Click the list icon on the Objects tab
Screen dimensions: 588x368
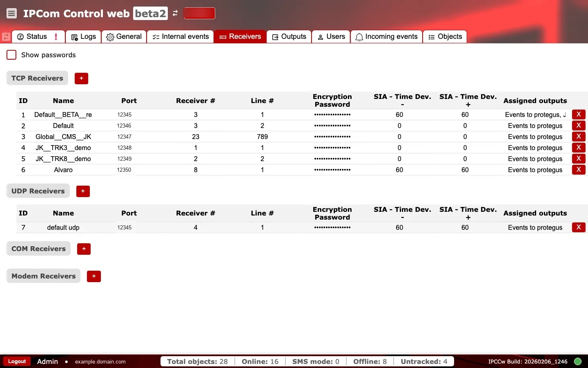431,37
